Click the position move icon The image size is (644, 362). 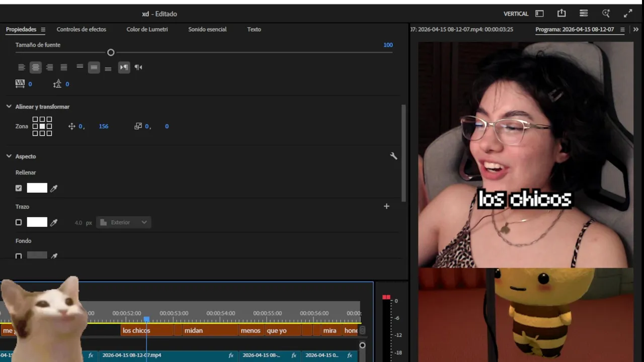[71, 126]
